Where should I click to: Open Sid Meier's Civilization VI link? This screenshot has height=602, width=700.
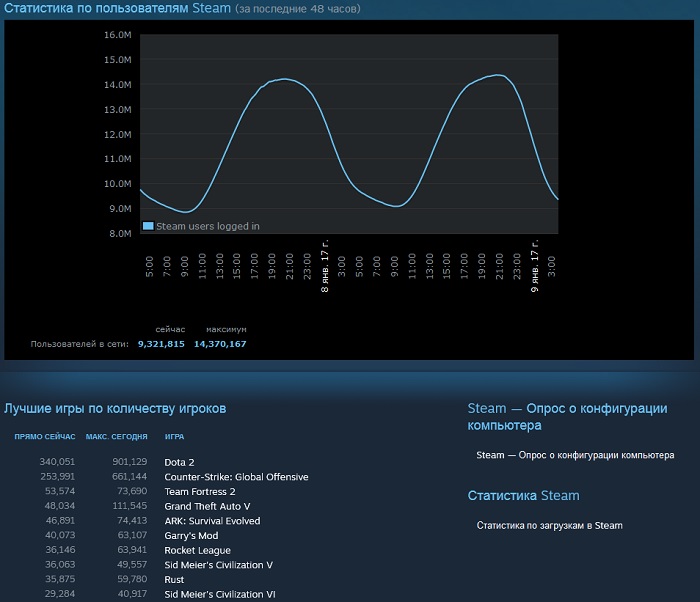point(220,595)
